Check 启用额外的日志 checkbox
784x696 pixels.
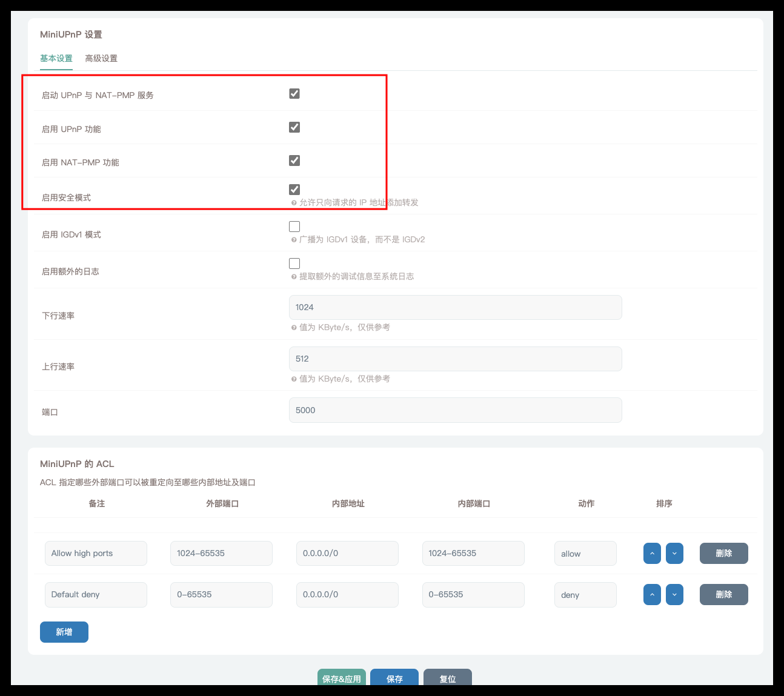[294, 263]
